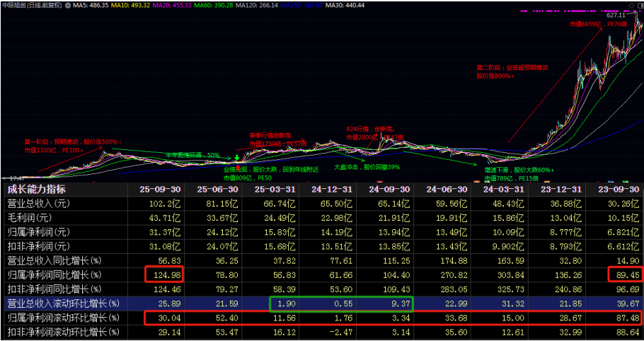Select the 营业总收入(元) row label
The height and width of the screenshot is (341, 644).
click(x=39, y=203)
